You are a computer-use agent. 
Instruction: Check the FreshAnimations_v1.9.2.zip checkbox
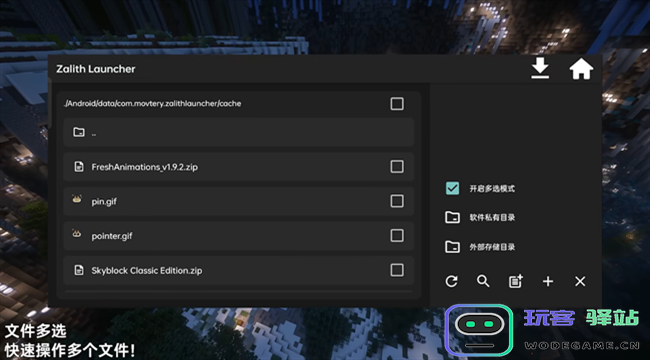397,167
